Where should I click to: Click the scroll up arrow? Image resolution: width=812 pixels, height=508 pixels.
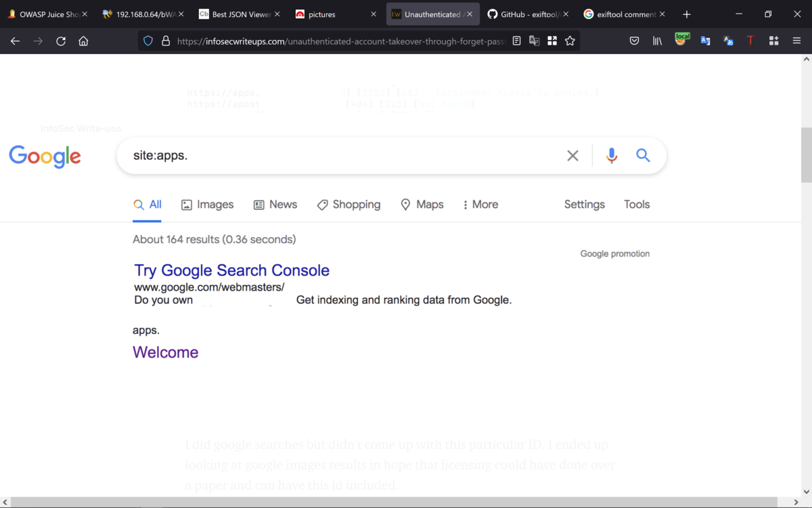(806, 60)
